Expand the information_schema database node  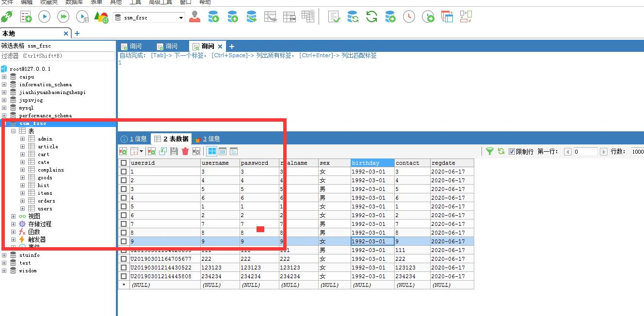coord(4,84)
